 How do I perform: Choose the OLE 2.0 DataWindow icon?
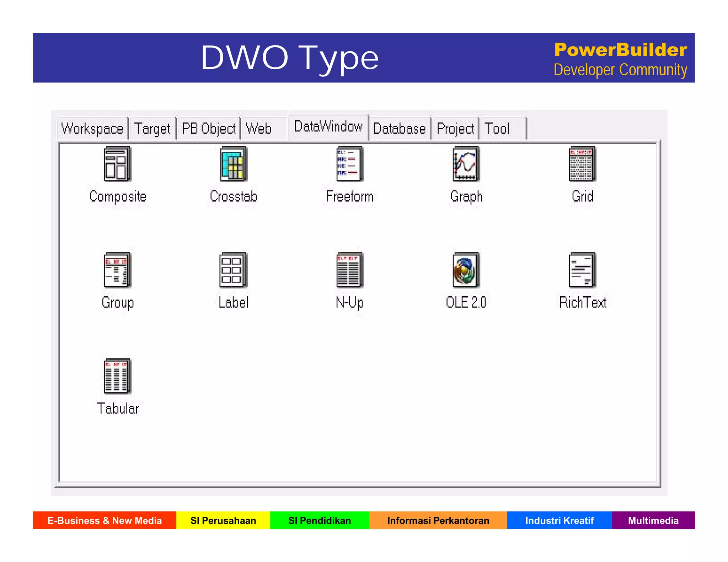466,270
